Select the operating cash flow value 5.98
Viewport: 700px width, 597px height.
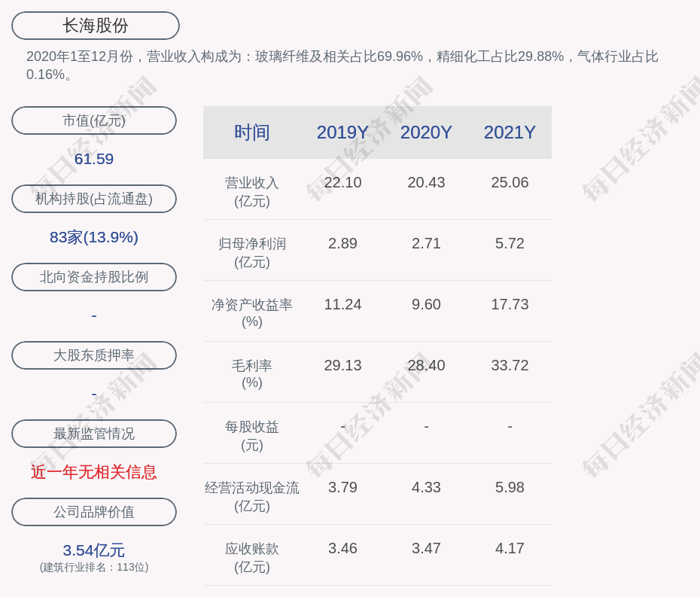pyautogui.click(x=510, y=487)
